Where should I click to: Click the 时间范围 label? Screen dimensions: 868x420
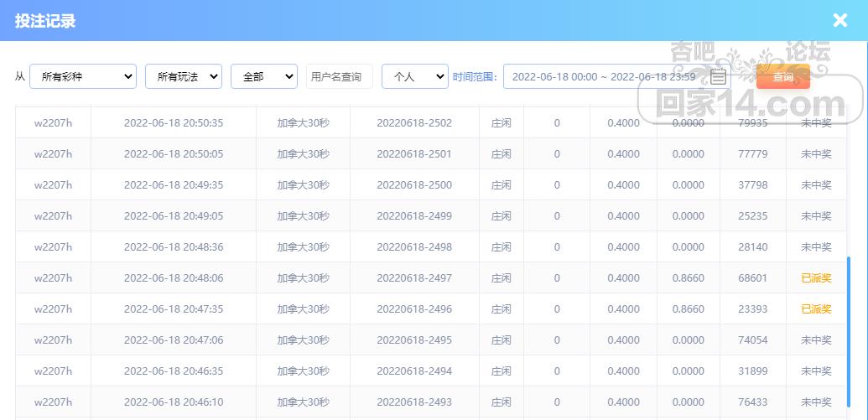pyautogui.click(x=475, y=77)
